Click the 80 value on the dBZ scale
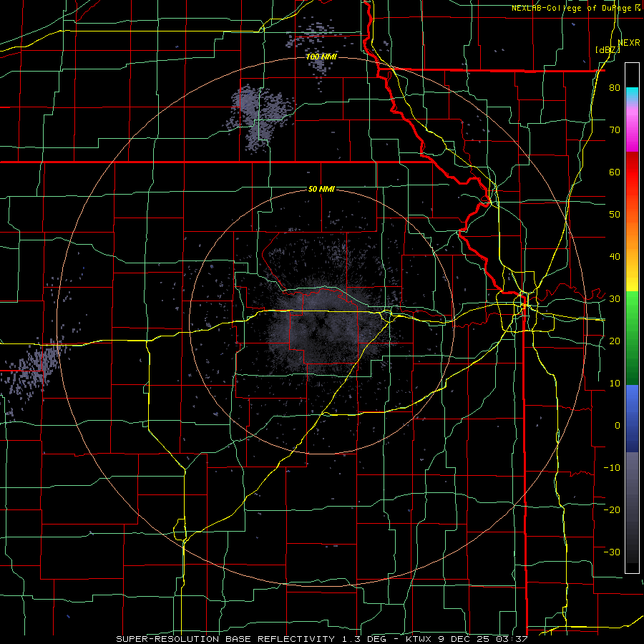 615,88
